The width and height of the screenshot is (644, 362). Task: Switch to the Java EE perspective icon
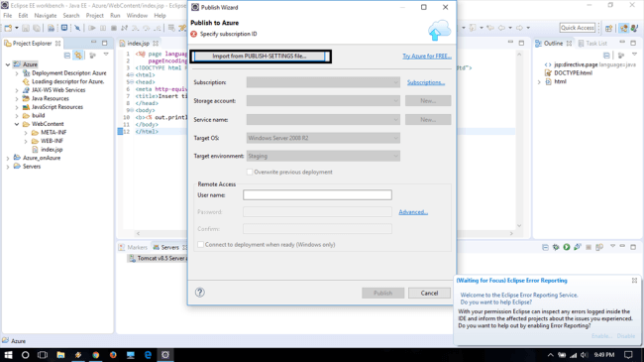[x=624, y=28]
